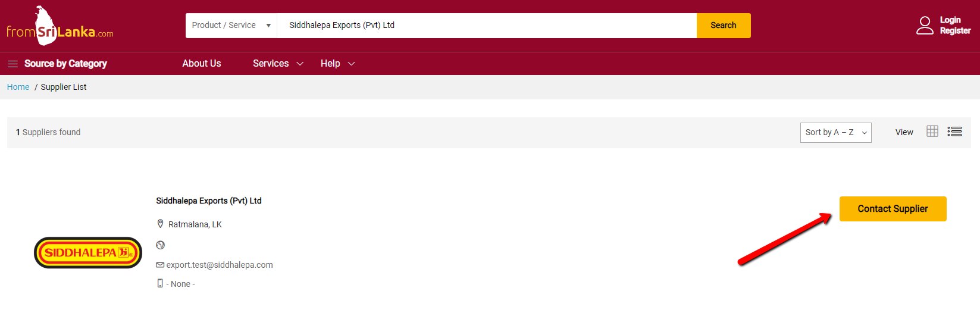Switch to grid view icon
This screenshot has width=980, height=316.
(932, 132)
